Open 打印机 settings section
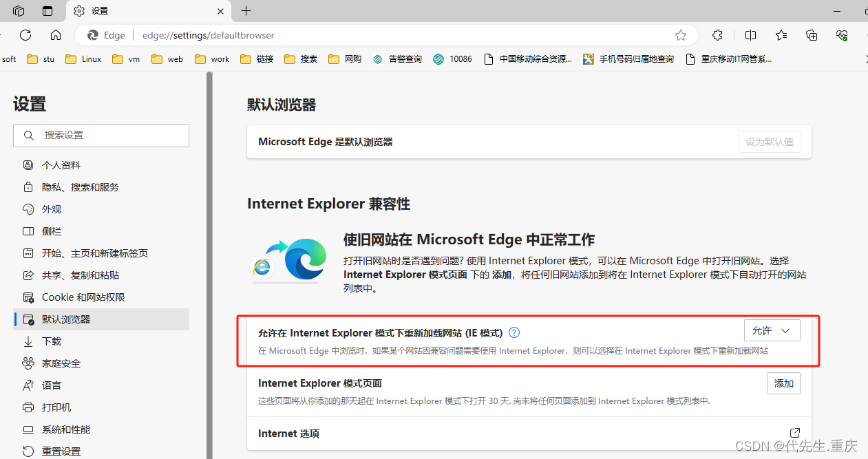The image size is (868, 459). pyautogui.click(x=101, y=407)
